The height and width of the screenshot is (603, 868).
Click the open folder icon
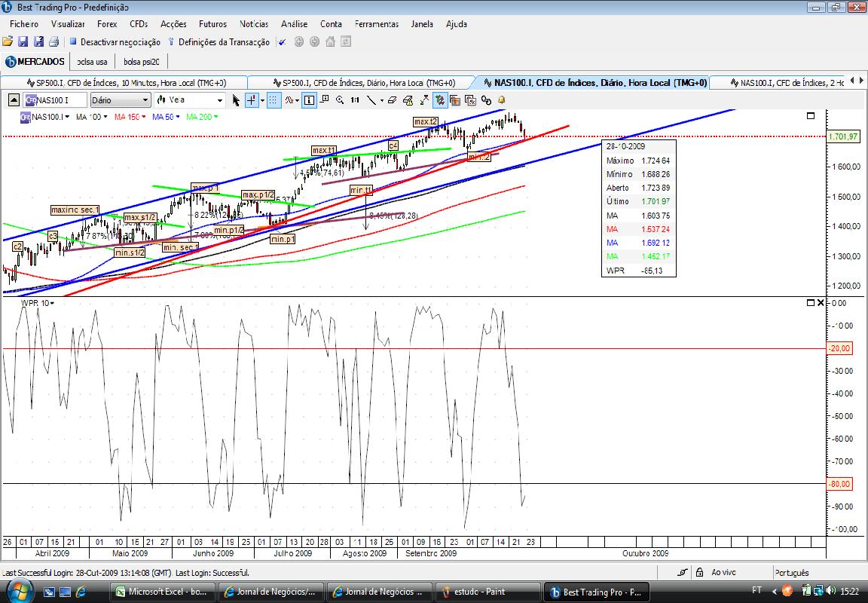pos(8,41)
